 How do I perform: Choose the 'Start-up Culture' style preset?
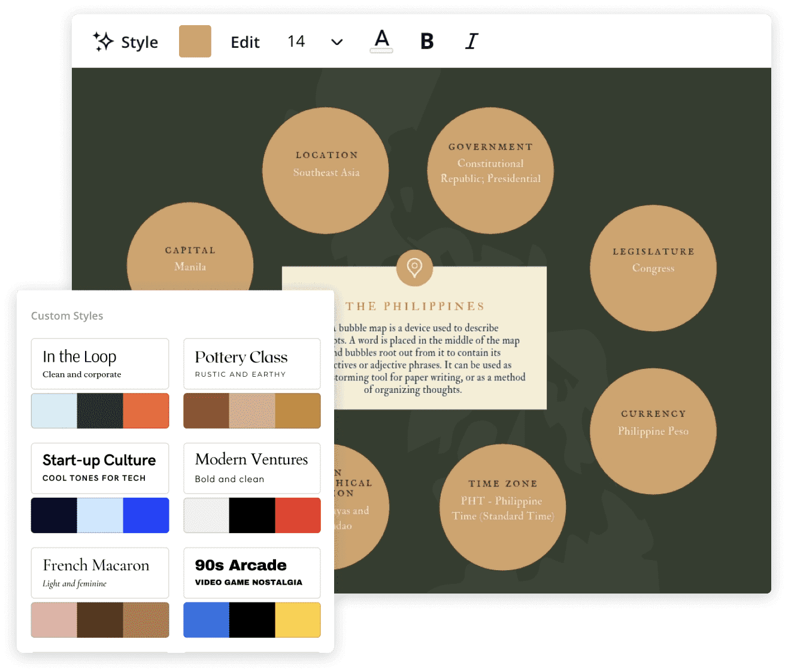[99, 468]
